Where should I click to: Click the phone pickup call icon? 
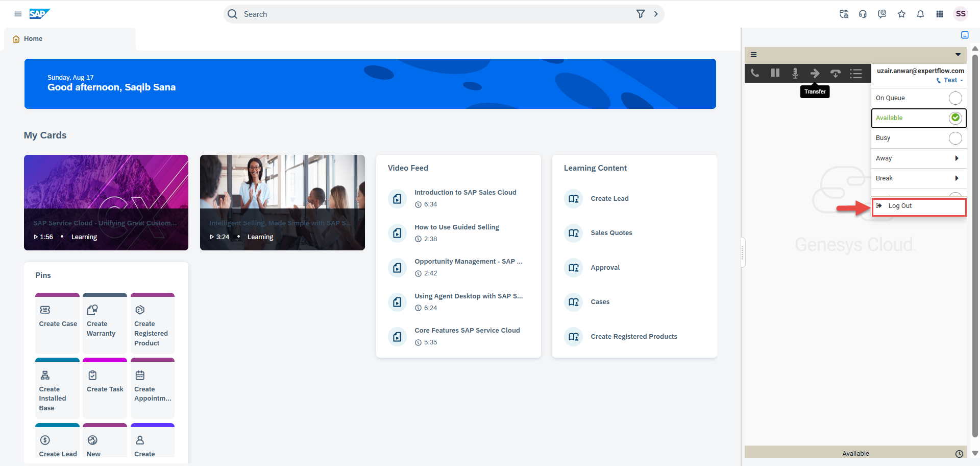(x=755, y=74)
